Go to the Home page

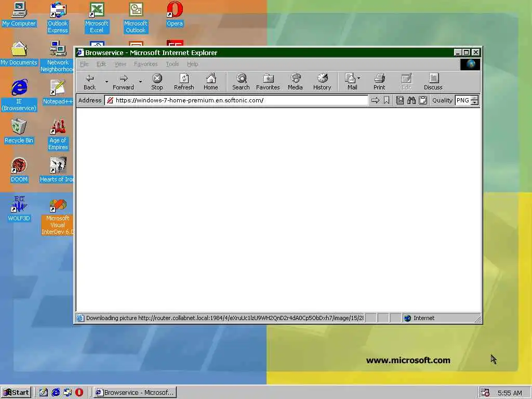211,82
